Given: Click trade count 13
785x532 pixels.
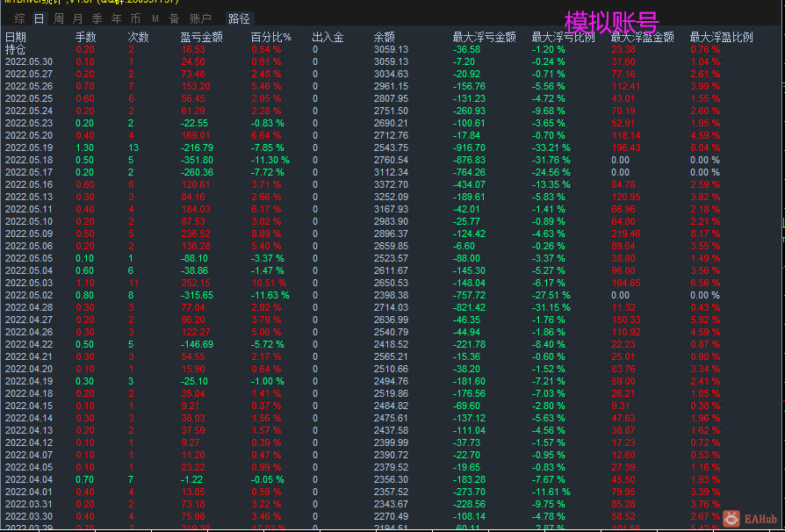Looking at the screenshot, I should (133, 147).
